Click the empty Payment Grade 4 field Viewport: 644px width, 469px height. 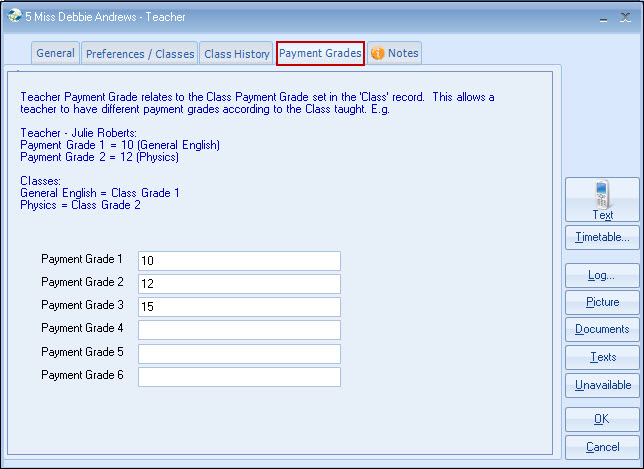(239, 330)
